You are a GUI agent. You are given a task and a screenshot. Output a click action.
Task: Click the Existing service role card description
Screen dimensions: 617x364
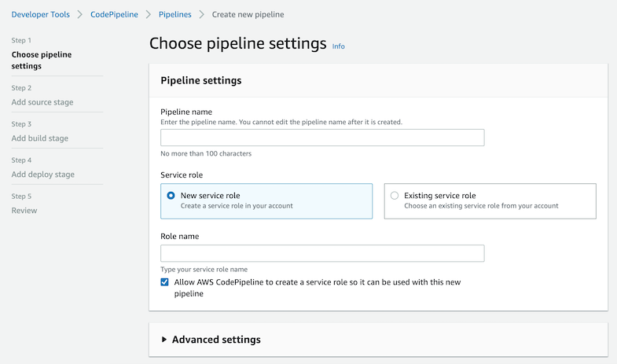point(481,206)
